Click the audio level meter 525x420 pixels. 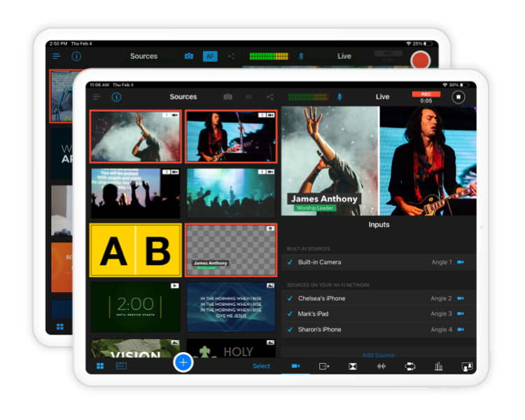(308, 97)
